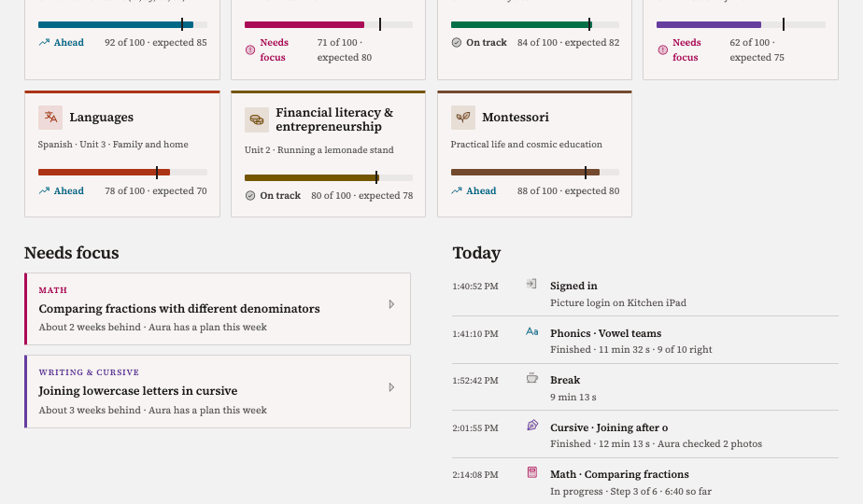Click the Languages progress bar

pos(122,173)
